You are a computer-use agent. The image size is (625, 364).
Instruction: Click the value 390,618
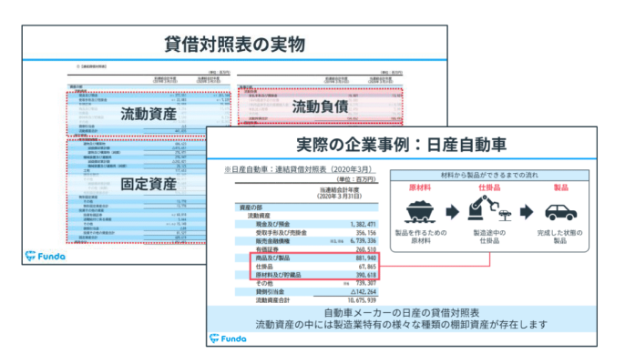[366, 275]
